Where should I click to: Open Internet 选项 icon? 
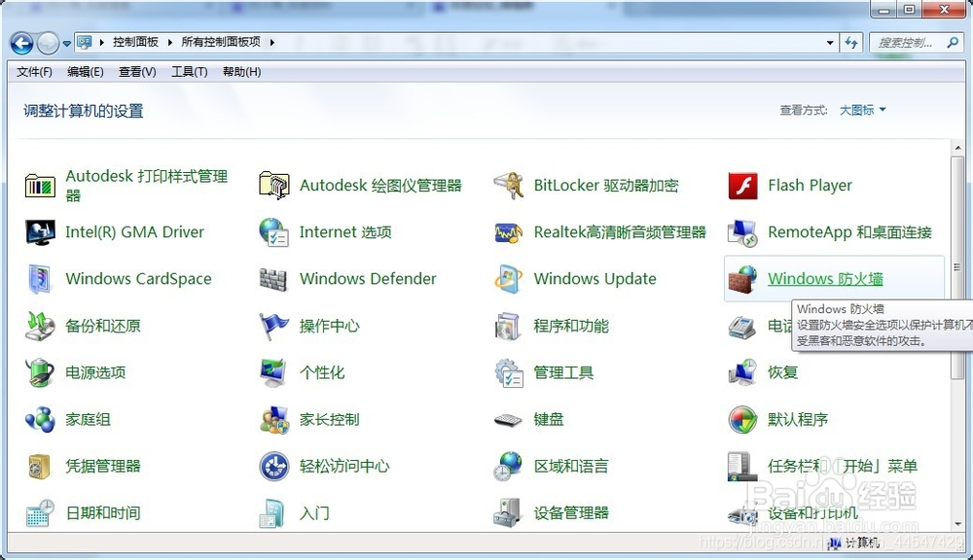[274, 232]
